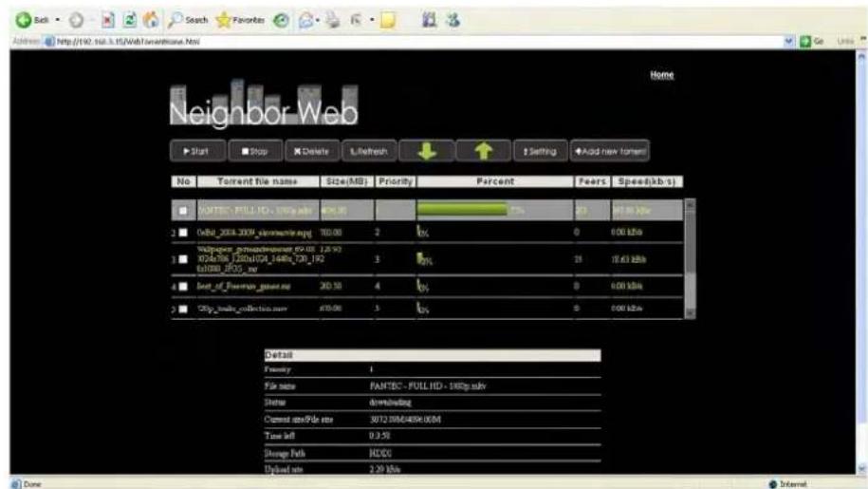The width and height of the screenshot is (868, 489).
Task: Click Add new torrent button
Action: tap(610, 151)
